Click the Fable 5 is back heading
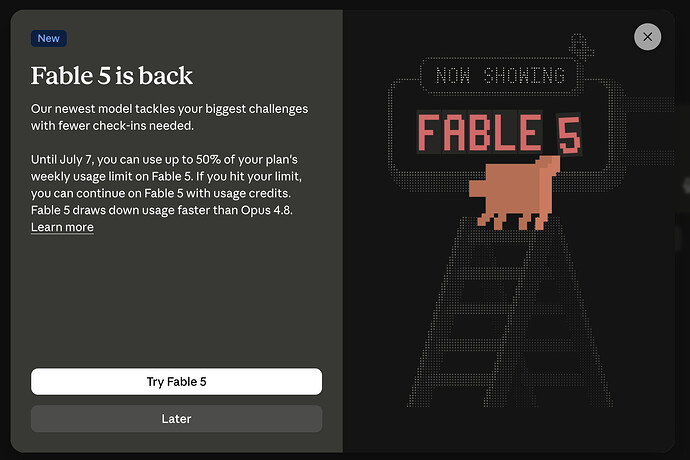 [112, 76]
